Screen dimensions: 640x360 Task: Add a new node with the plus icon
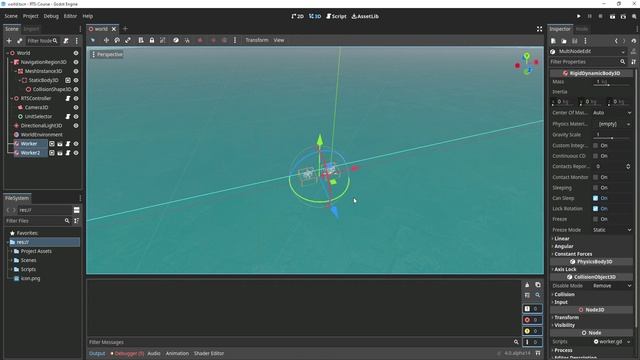click(x=9, y=41)
